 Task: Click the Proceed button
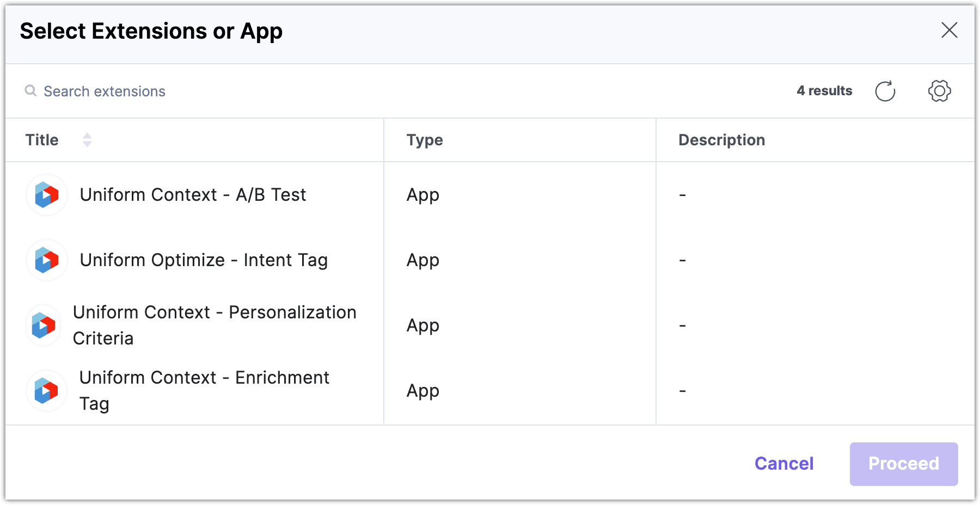(904, 463)
